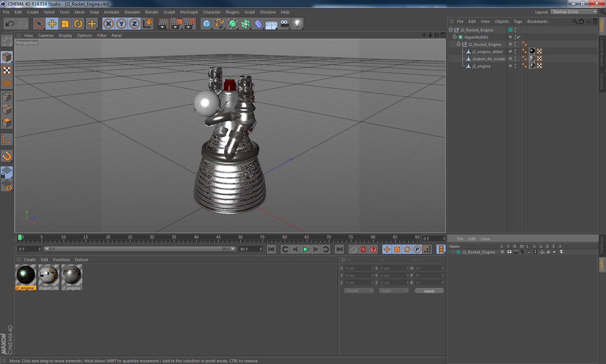This screenshot has width=606, height=364.
Task: Open the Object Manager Tags menu
Action: click(x=518, y=21)
